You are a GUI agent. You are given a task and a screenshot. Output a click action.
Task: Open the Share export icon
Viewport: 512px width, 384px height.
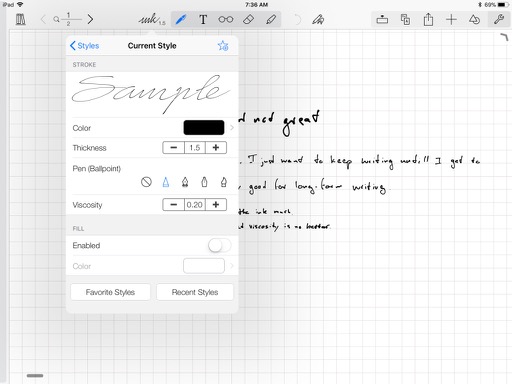(428, 19)
